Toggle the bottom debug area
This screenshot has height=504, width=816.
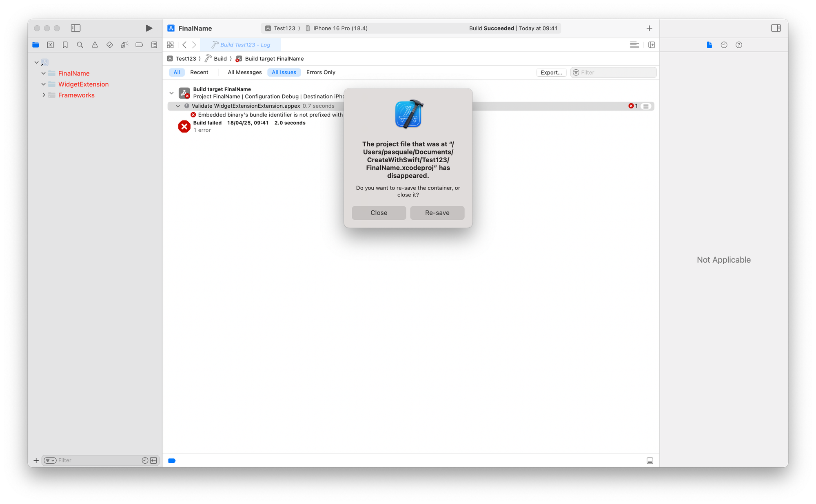click(x=650, y=461)
